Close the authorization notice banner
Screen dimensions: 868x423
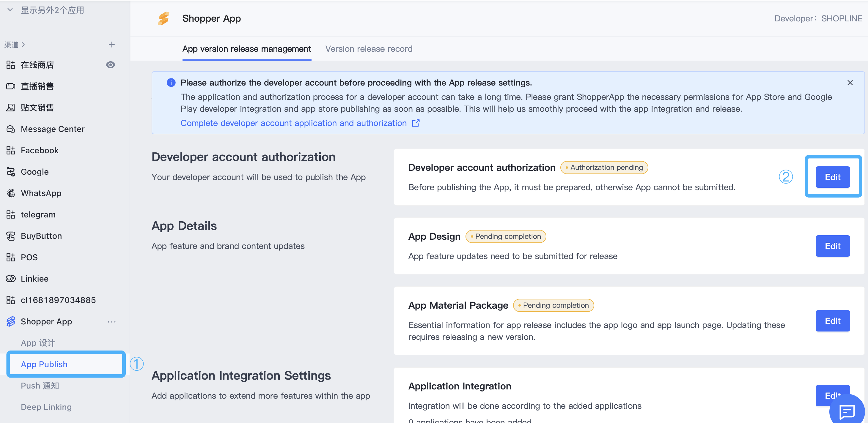[x=850, y=83]
